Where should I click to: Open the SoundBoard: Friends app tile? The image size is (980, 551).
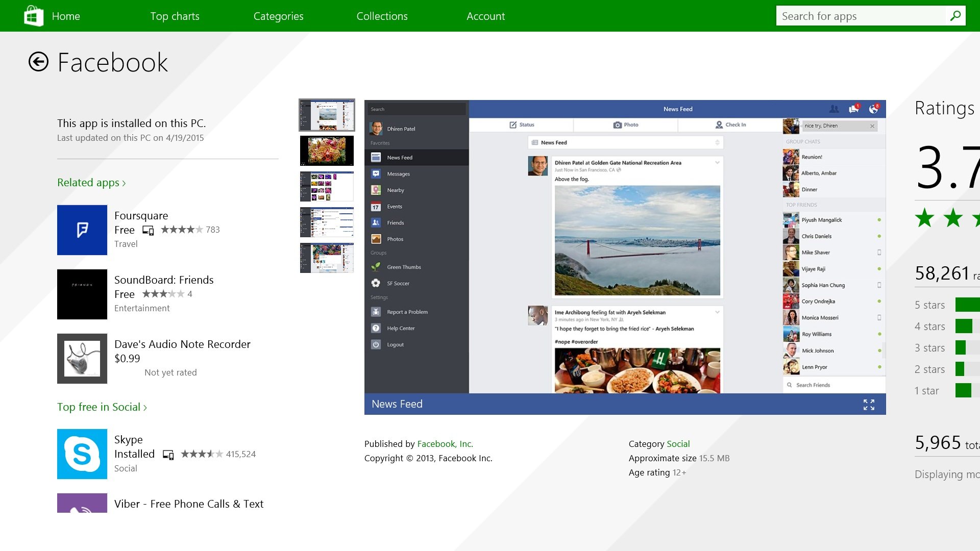point(82,294)
